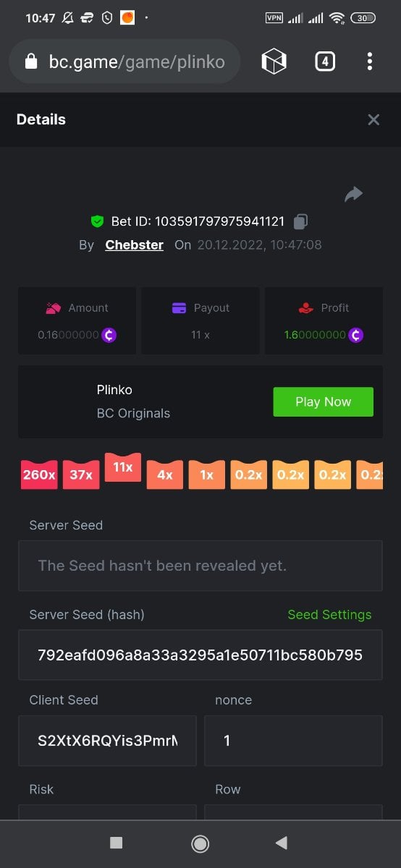Open the browser extension cube icon
401x868 pixels.
pos(274,61)
